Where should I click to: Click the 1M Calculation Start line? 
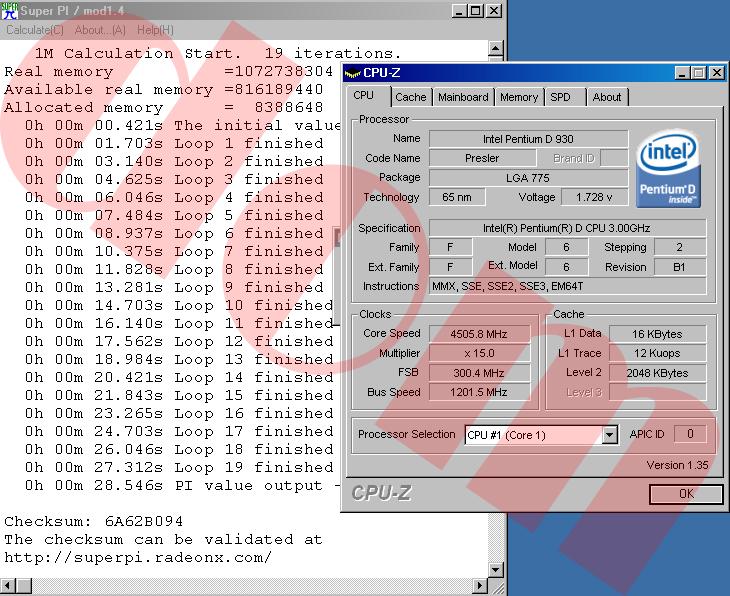[x=218, y=54]
